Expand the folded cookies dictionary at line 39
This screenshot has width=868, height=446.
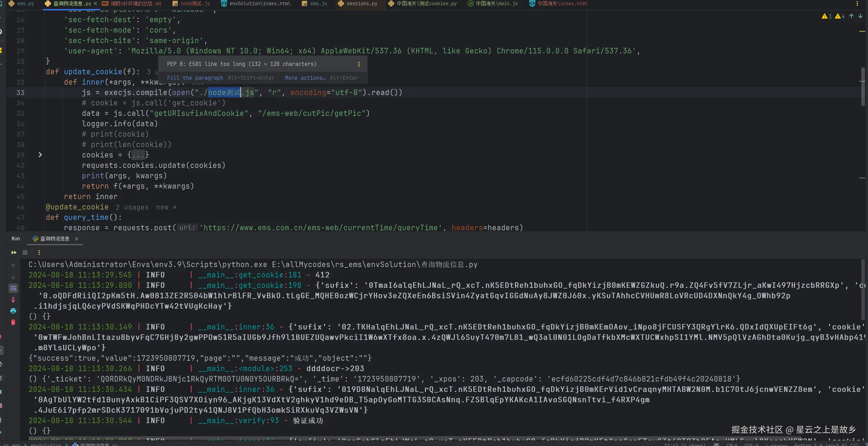(40, 155)
